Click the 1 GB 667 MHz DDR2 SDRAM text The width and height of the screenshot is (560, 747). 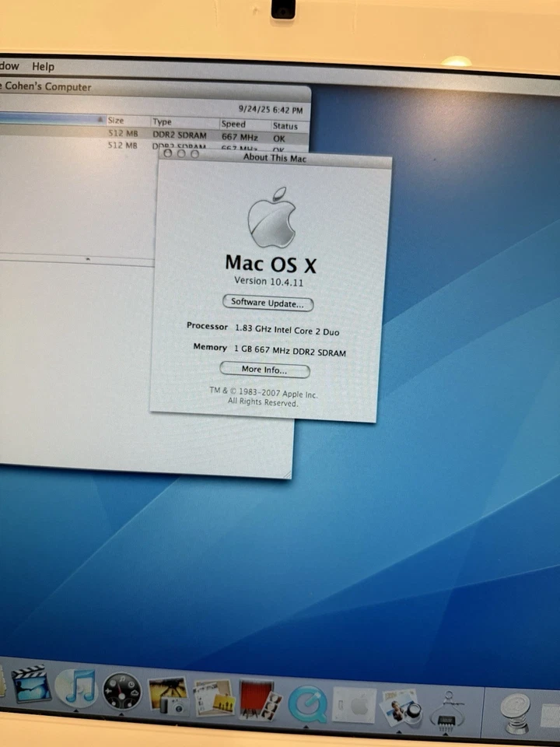point(290,351)
